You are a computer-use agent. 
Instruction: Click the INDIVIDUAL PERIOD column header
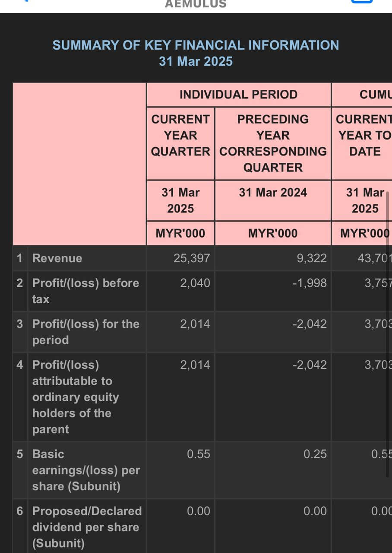[x=239, y=95]
